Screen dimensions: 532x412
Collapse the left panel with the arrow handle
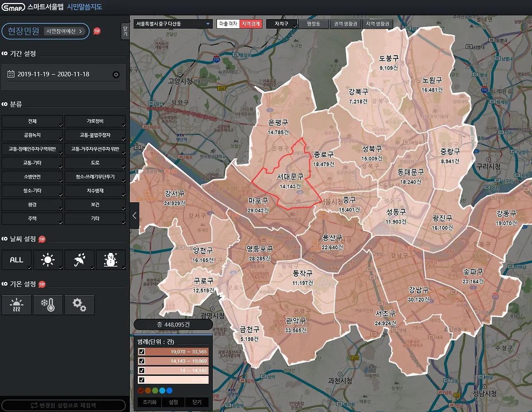[x=134, y=215]
